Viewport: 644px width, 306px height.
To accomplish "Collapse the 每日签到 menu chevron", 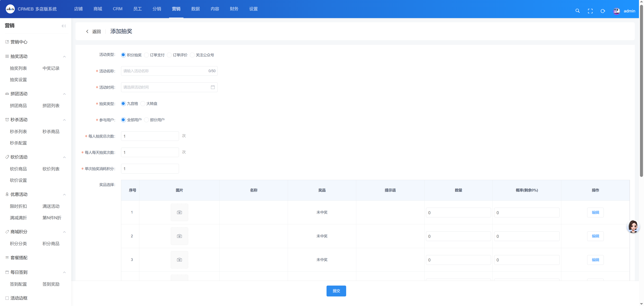I will tap(65, 272).
